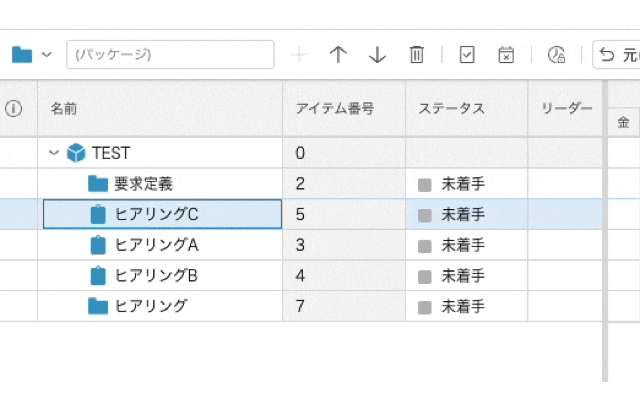Image resolution: width=640 pixels, height=400 pixels.
Task: Click item number 0 of TEST
Action: [300, 153]
